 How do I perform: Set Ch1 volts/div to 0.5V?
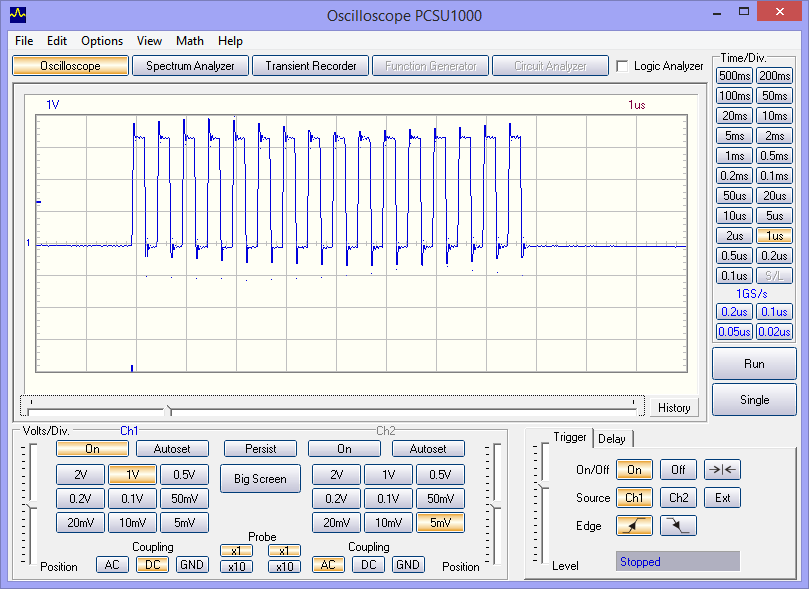click(184, 475)
